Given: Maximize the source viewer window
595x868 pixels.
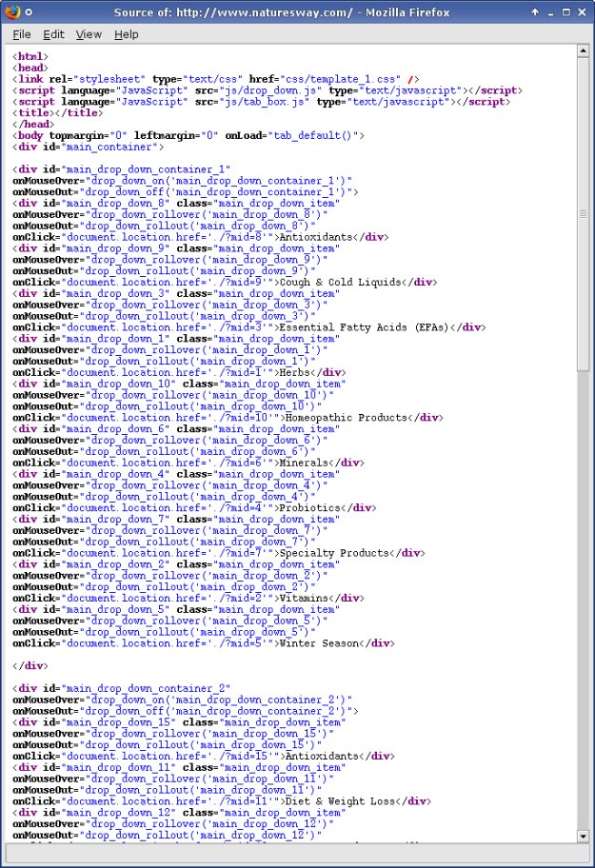Looking at the screenshot, I should point(566,11).
